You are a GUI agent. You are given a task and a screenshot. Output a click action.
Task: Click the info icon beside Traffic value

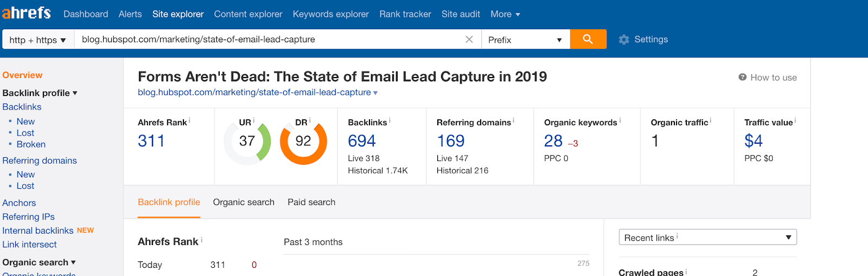[x=795, y=120]
